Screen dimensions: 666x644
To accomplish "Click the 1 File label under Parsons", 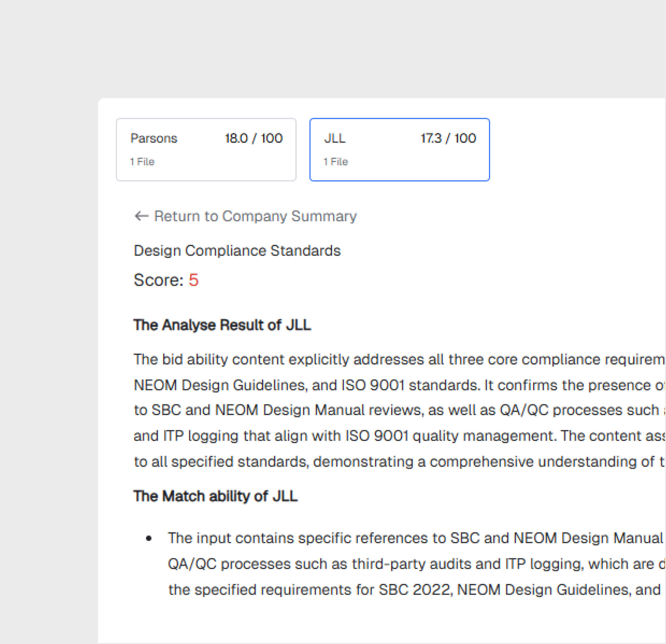I will pos(142,162).
